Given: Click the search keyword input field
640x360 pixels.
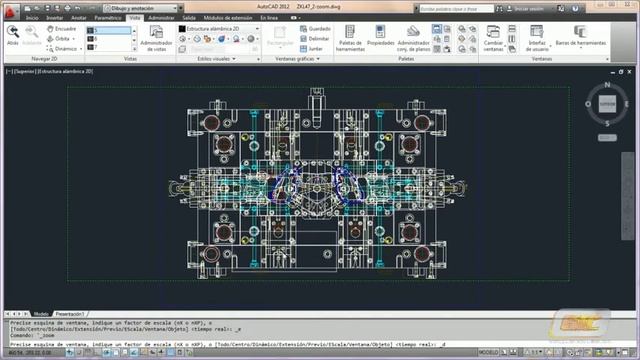Looking at the screenshot, I should point(456,8).
